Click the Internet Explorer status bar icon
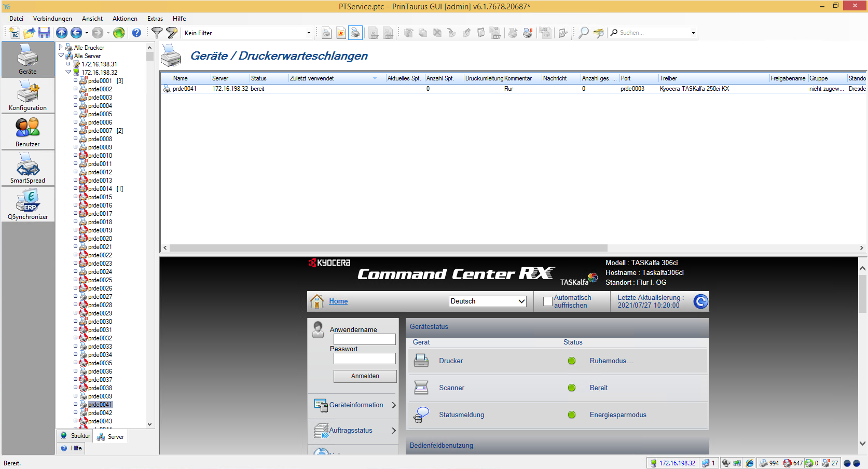Image resolution: width=868 pixels, height=469 pixels. click(750, 463)
